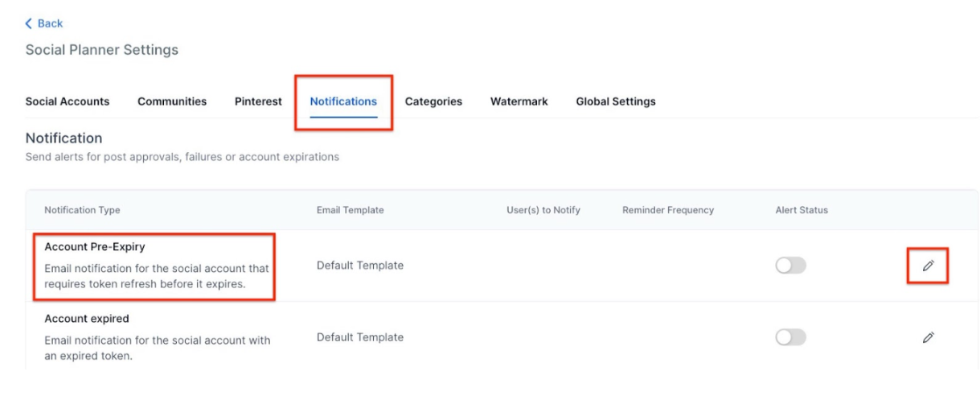Click the Back arrow chevron icon
This screenshot has width=980, height=396.
pyautogui.click(x=29, y=24)
